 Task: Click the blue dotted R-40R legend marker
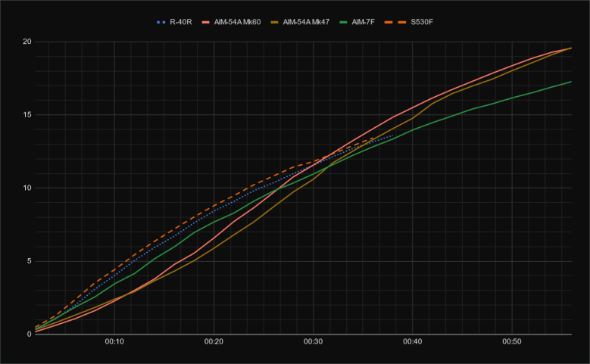point(161,22)
